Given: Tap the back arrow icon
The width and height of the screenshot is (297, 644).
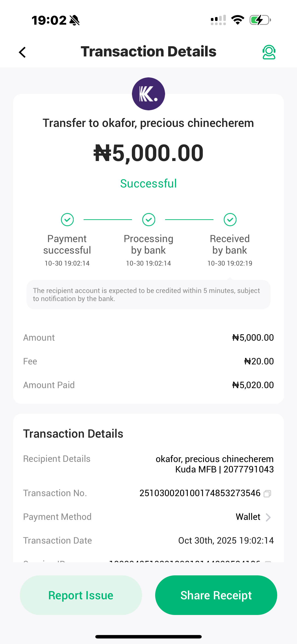Looking at the screenshot, I should (x=23, y=52).
